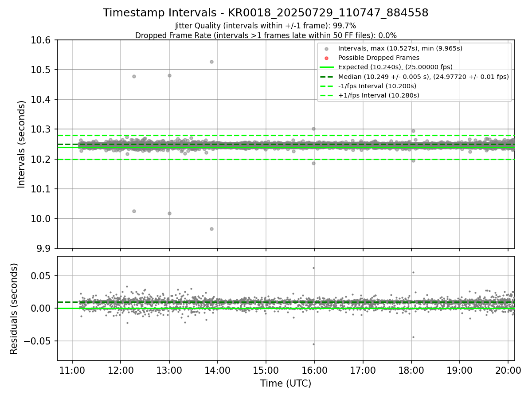This screenshot has height=399, width=532.
Task: Click the 11:00 x-axis tick label
Action: [72, 370]
